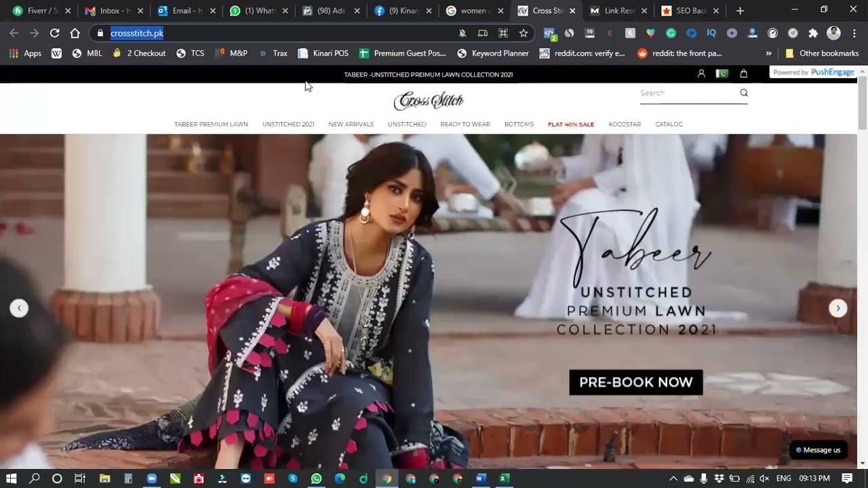Open the Chrome Extensions puzzle icon
The width and height of the screenshot is (868, 488).
point(813,33)
